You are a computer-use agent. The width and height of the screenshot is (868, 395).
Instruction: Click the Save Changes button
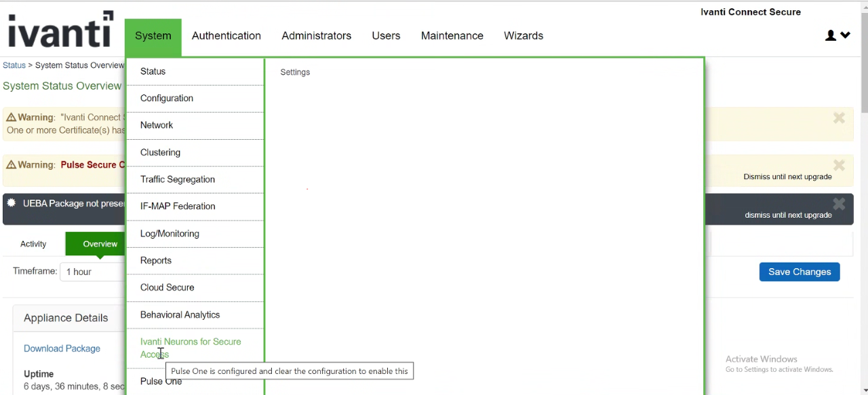pyautogui.click(x=800, y=271)
